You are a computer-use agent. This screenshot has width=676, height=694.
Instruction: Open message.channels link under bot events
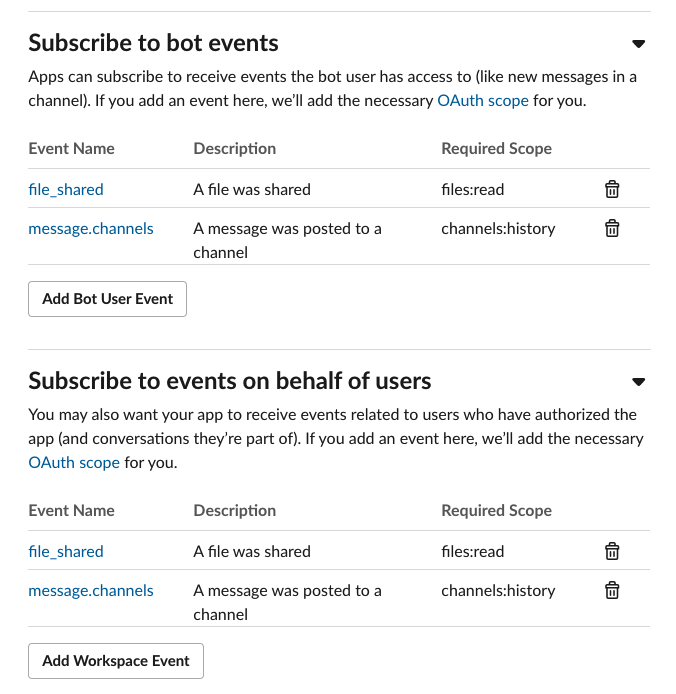[x=91, y=228]
